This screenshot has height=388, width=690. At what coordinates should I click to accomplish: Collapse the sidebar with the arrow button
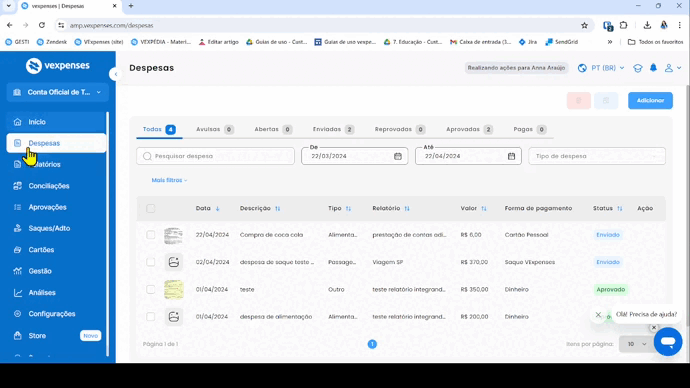pyautogui.click(x=115, y=74)
